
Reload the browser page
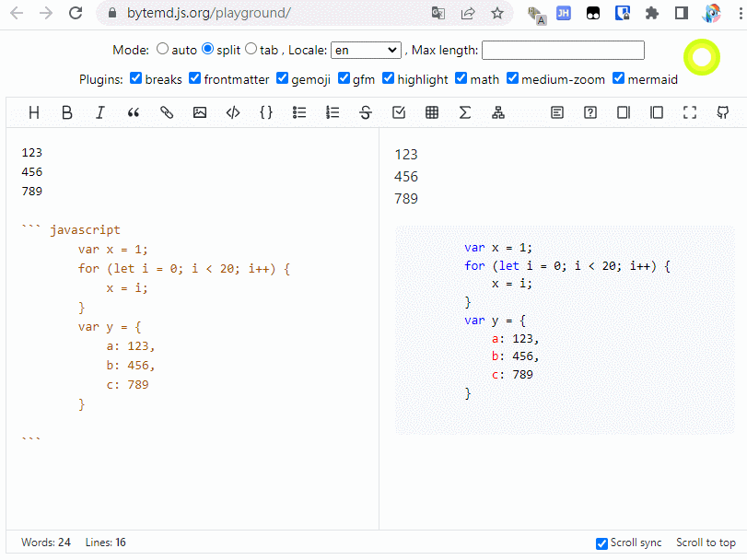click(76, 13)
